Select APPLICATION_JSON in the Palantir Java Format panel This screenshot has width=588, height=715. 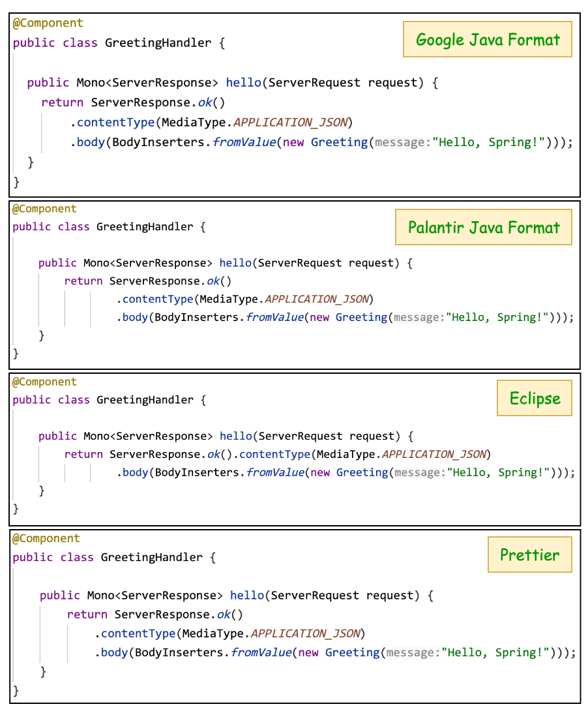(x=317, y=299)
